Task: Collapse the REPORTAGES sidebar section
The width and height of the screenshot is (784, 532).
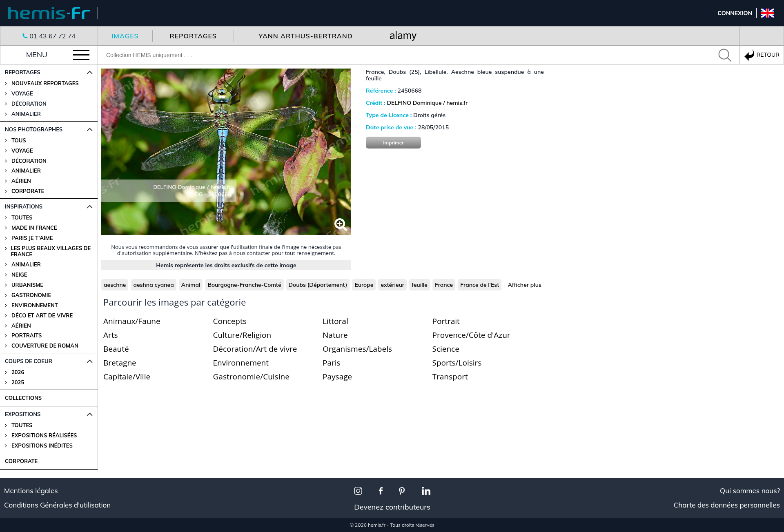Action: tap(90, 72)
